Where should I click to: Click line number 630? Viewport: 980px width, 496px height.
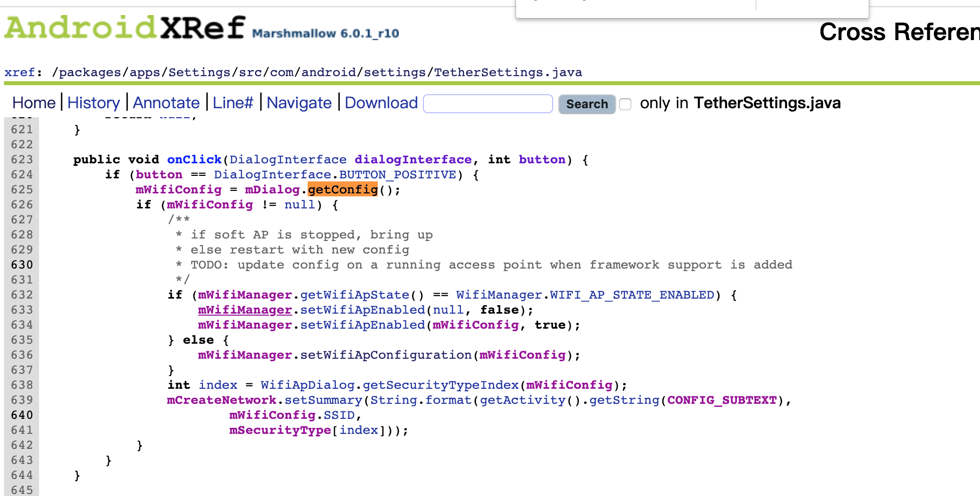pos(22,265)
